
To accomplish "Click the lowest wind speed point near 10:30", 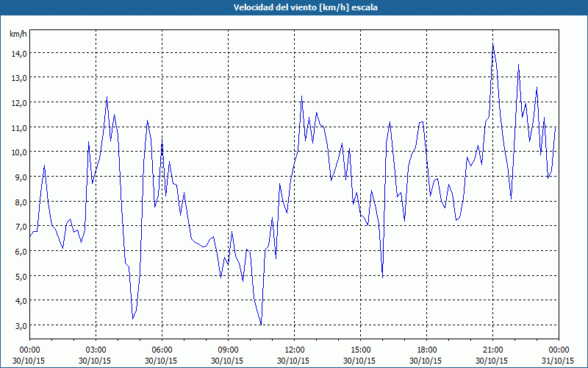I will 261,324.
